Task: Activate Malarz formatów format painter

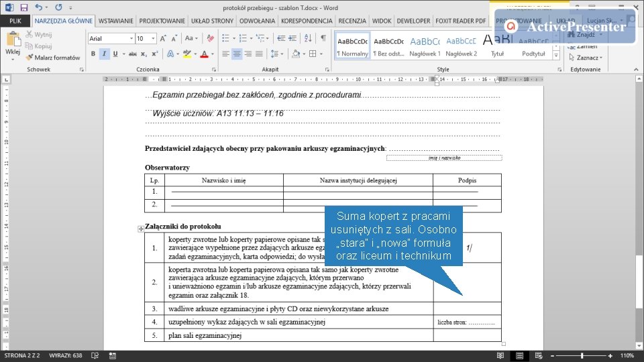Action: click(53, 58)
